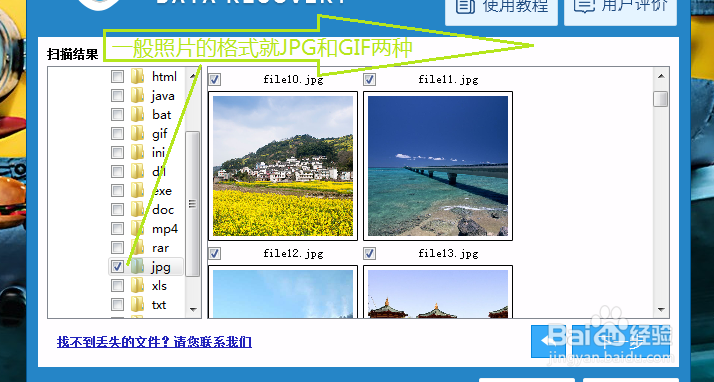The image size is (714, 382).
Task: Check the doc folder checkbox
Action: (117, 209)
